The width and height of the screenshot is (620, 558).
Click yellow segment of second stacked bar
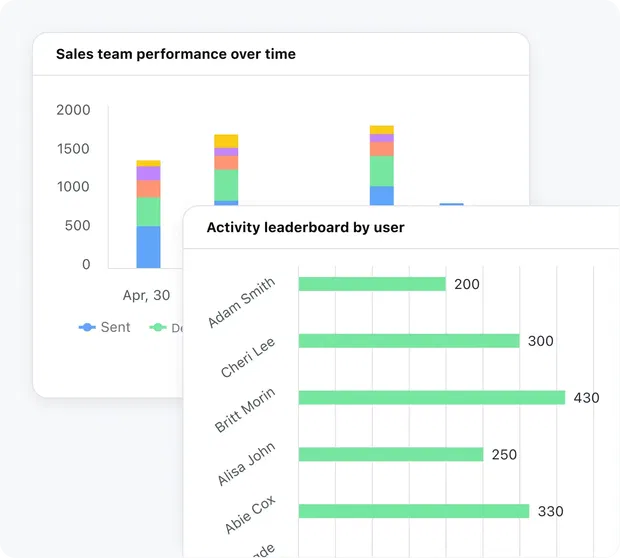226,141
